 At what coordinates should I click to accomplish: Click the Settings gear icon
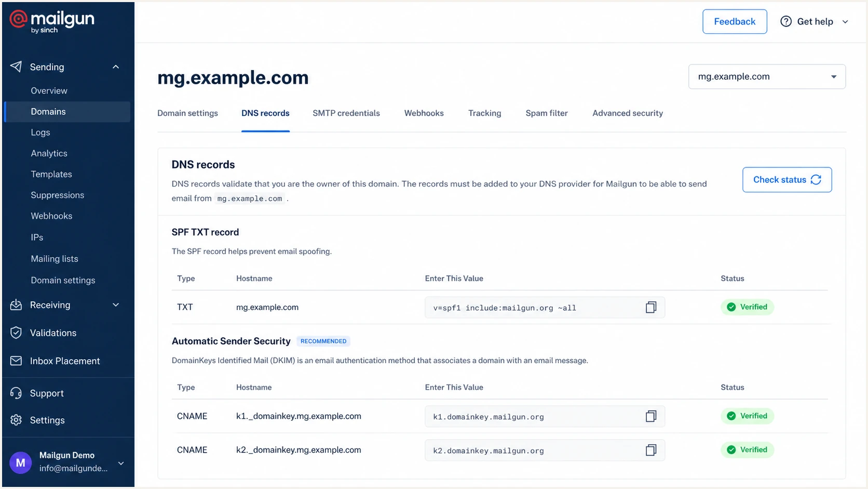[16, 420]
